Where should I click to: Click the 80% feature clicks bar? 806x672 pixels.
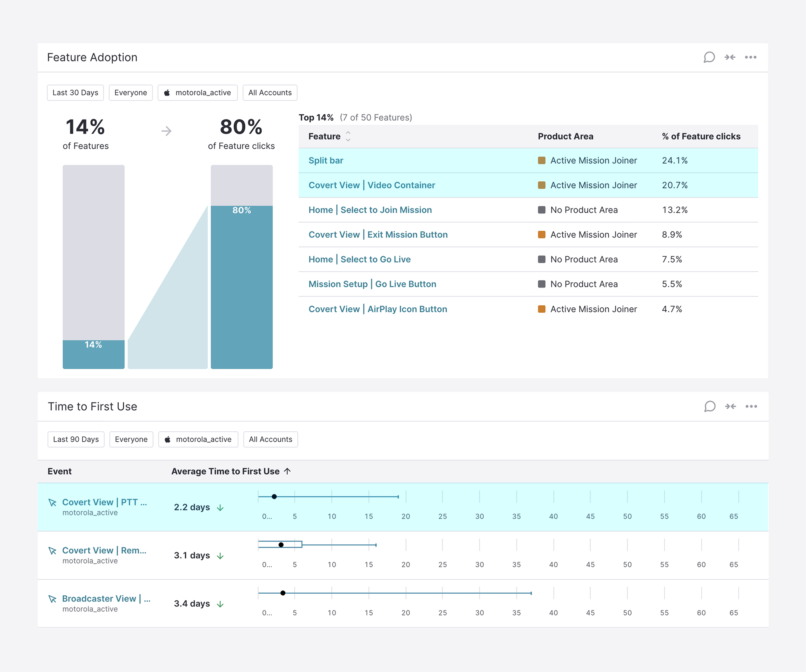(x=242, y=286)
